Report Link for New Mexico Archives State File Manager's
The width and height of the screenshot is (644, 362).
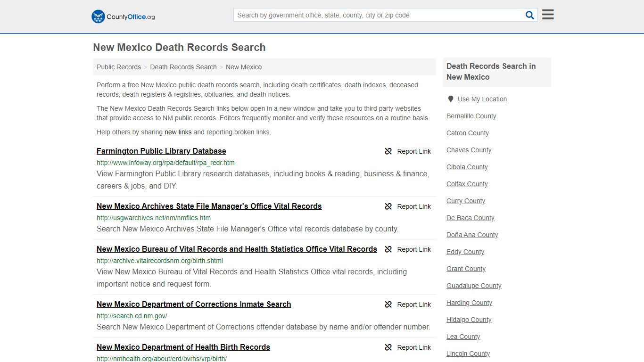tap(414, 206)
